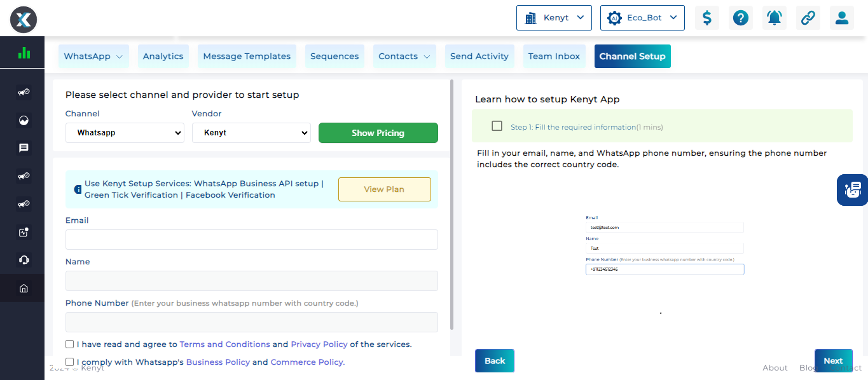
Task: Open the Team Inbox tab
Action: [x=554, y=56]
